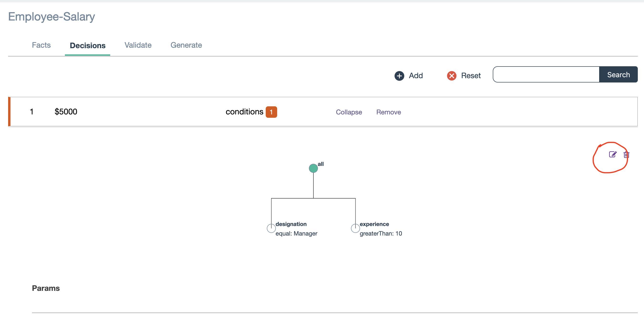Image resolution: width=644 pixels, height=318 pixels.
Task: Click the edit icon for condition 1
Action: [613, 155]
